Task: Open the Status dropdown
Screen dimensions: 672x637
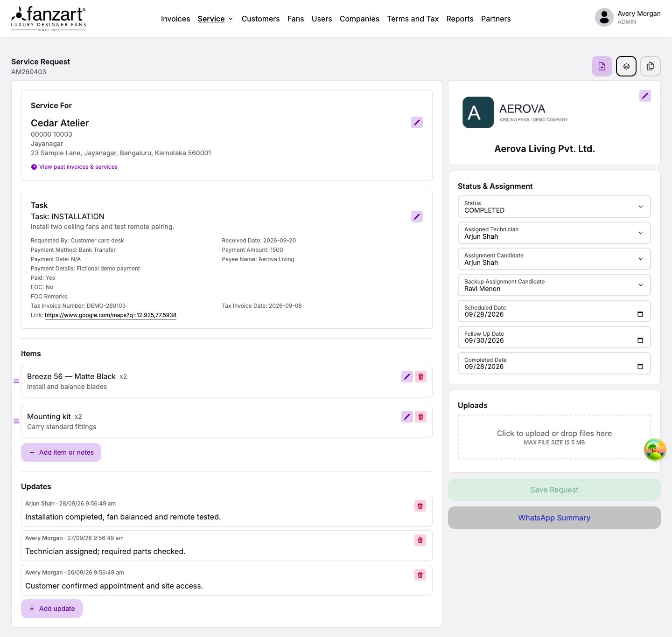Action: pyautogui.click(x=554, y=207)
